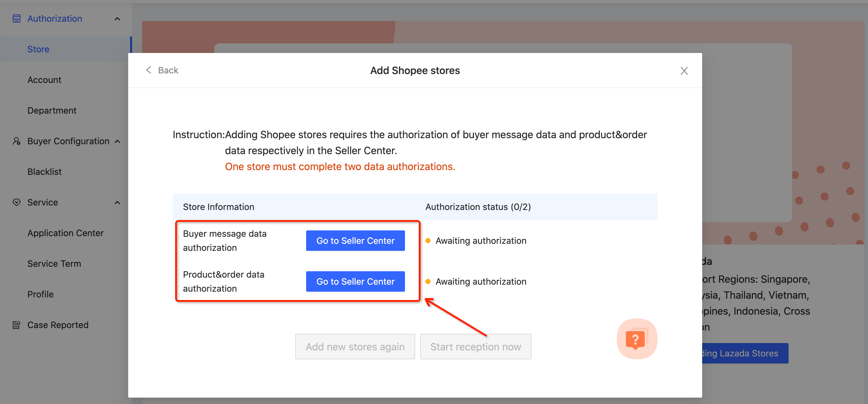
Task: Click the yellow dot beside buyer message status
Action: click(x=428, y=240)
